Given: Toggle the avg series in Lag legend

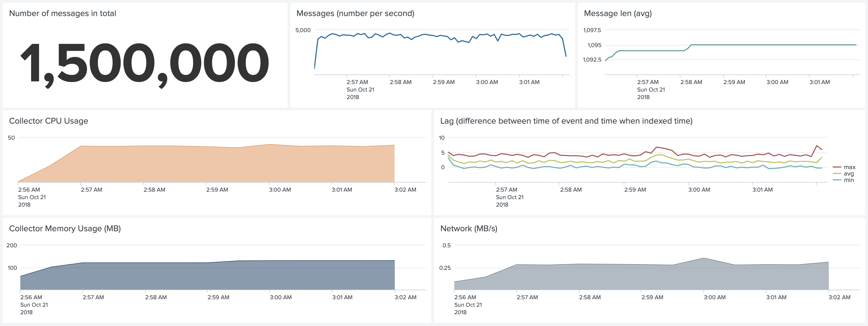Looking at the screenshot, I should point(848,173).
